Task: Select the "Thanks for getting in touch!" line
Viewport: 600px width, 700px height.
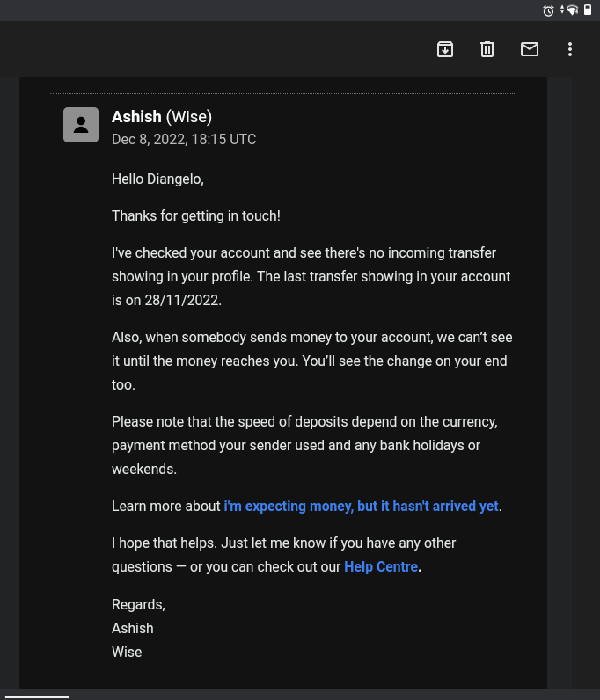Action: tap(196, 215)
